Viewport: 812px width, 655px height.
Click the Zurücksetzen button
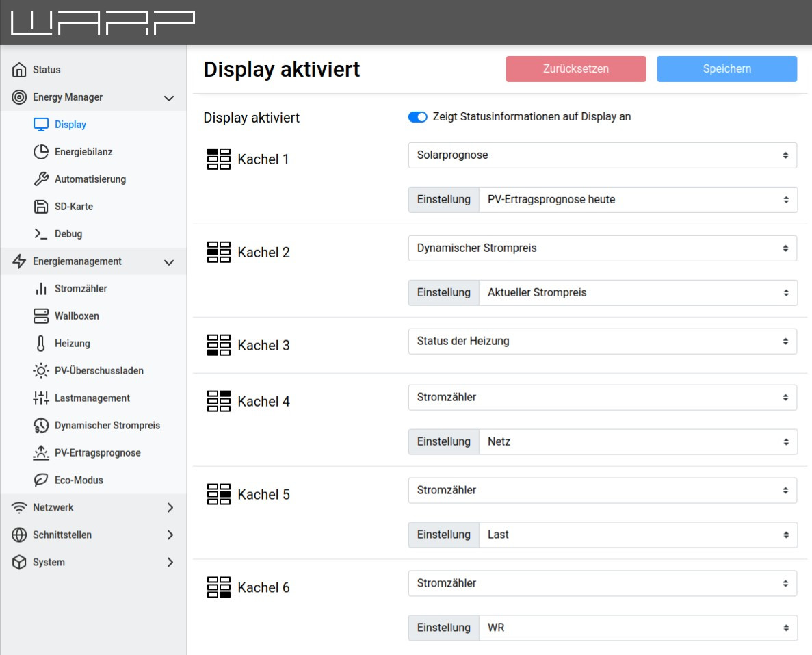575,69
